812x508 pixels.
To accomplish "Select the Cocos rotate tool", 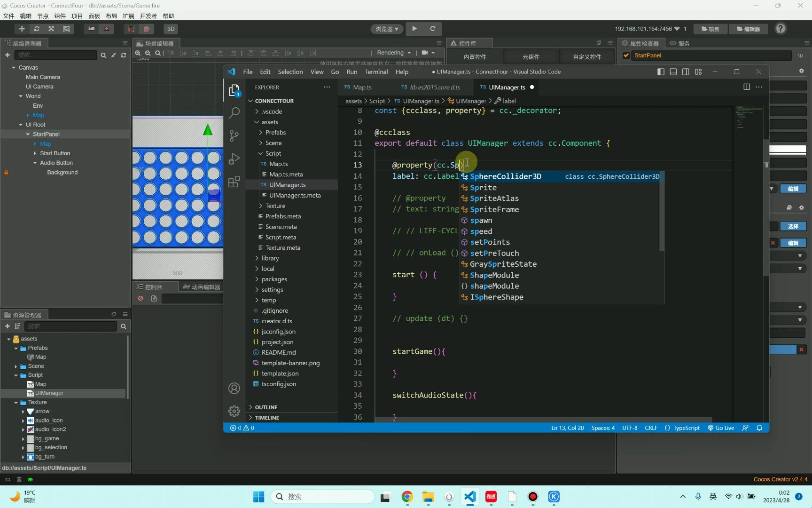I will [37, 29].
